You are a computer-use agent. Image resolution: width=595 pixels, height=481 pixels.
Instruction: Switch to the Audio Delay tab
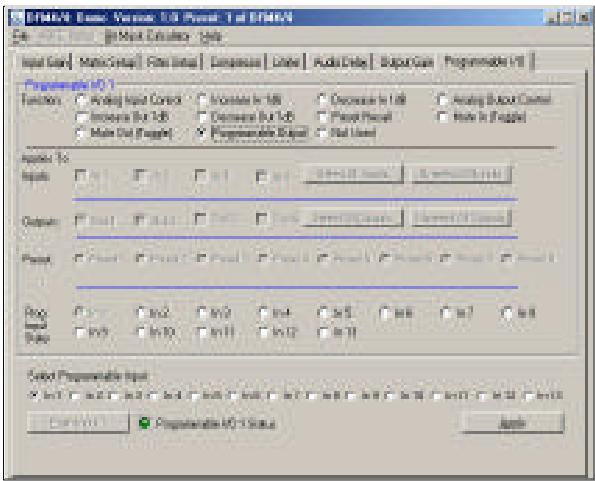(x=340, y=62)
